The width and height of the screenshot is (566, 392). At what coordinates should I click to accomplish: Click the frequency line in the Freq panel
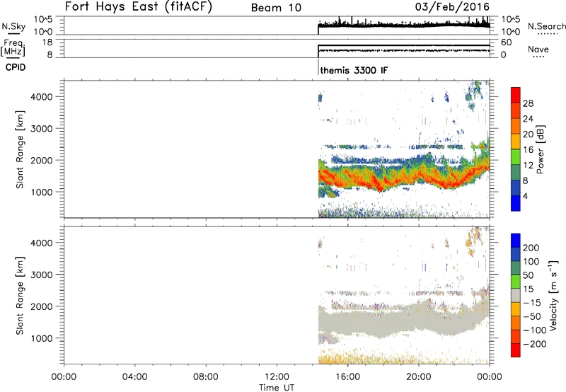tap(403, 45)
